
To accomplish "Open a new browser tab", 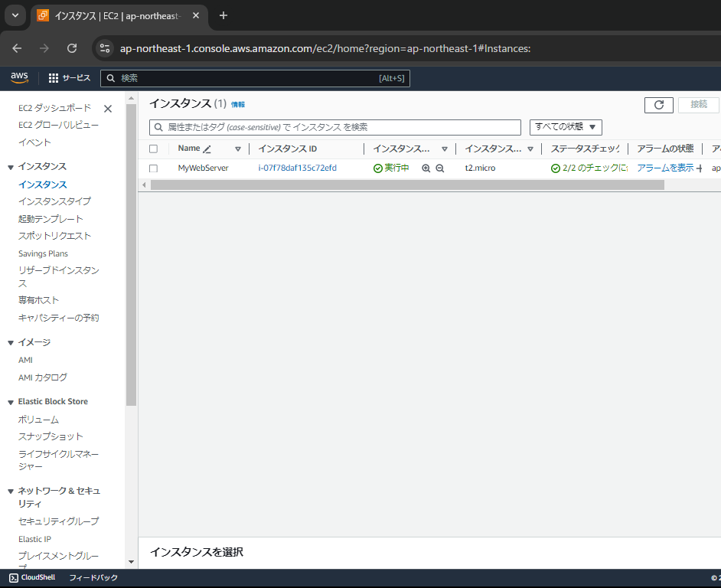I will pyautogui.click(x=223, y=15).
